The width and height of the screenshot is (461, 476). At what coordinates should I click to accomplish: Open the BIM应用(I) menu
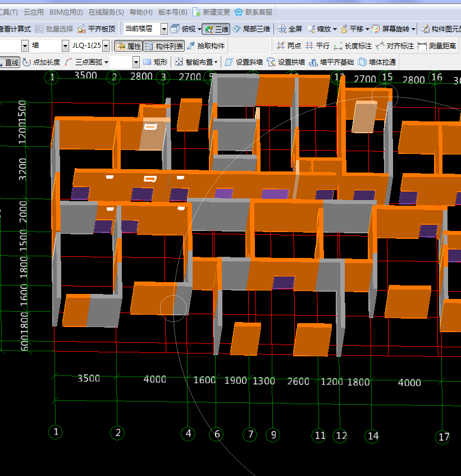point(66,12)
